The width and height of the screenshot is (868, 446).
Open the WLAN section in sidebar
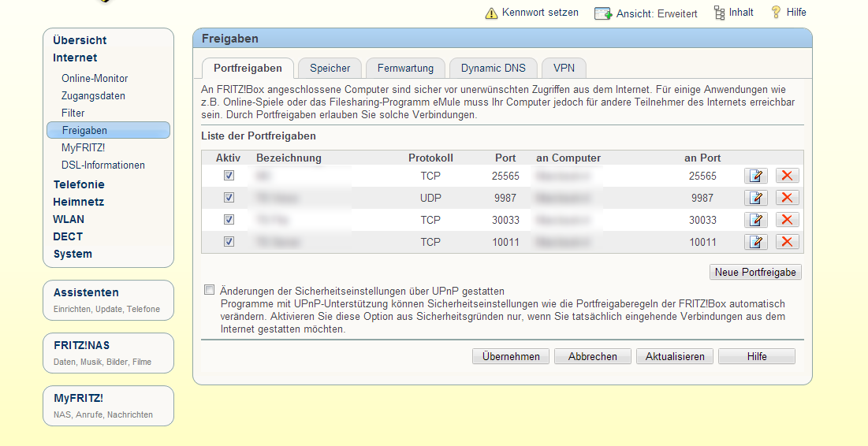[69, 219]
